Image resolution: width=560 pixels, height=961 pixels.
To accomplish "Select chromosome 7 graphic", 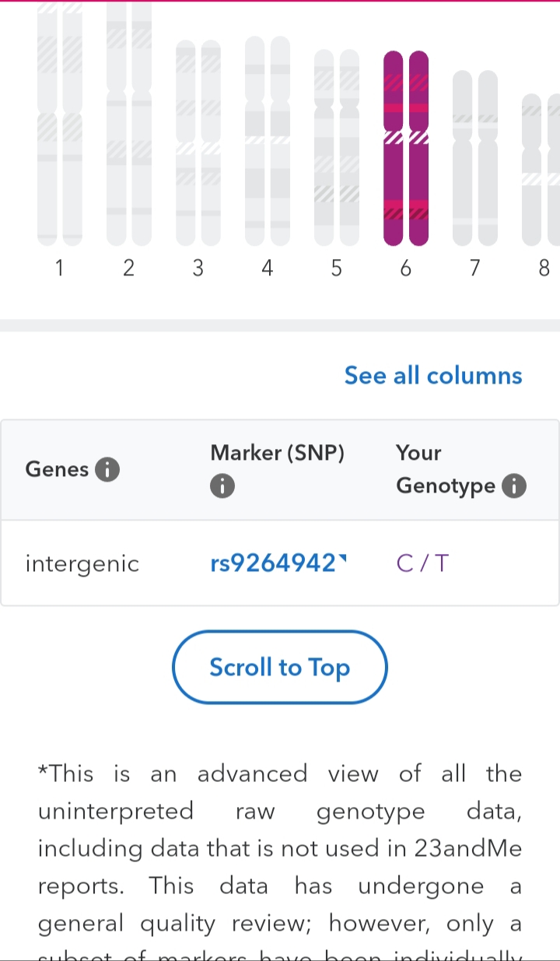I will pyautogui.click(x=475, y=158).
